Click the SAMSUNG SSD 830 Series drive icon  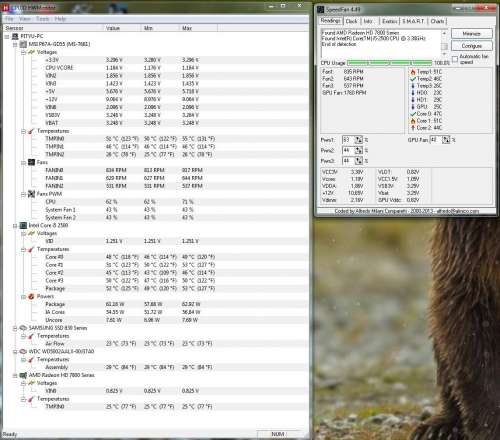[x=23, y=328]
